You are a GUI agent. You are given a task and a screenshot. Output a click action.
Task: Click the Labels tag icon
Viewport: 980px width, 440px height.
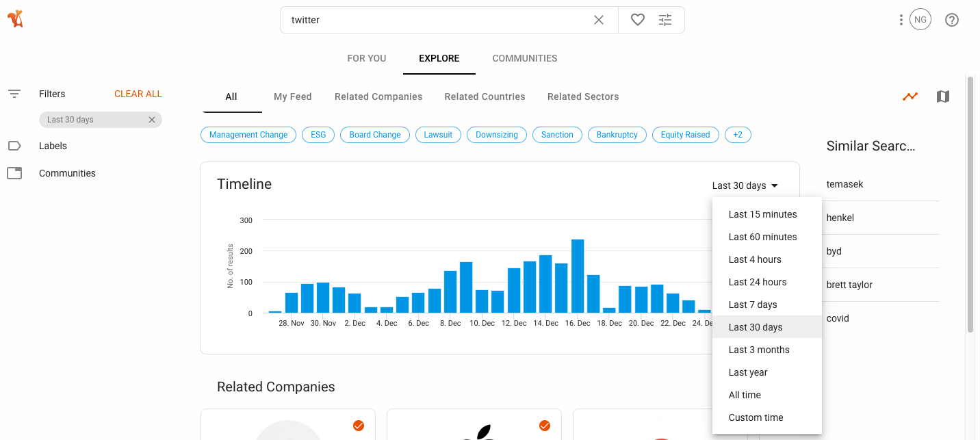pos(14,146)
